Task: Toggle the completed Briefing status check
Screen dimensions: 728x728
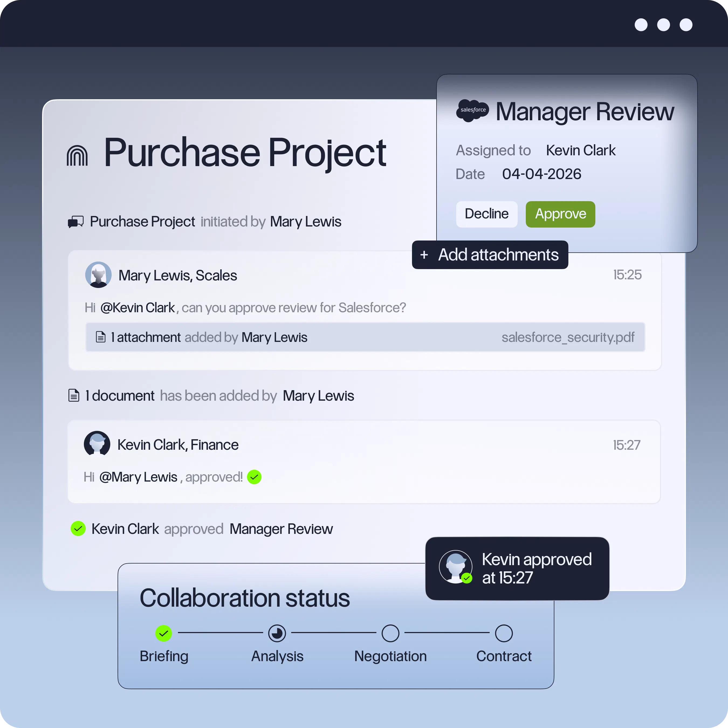Action: click(164, 633)
